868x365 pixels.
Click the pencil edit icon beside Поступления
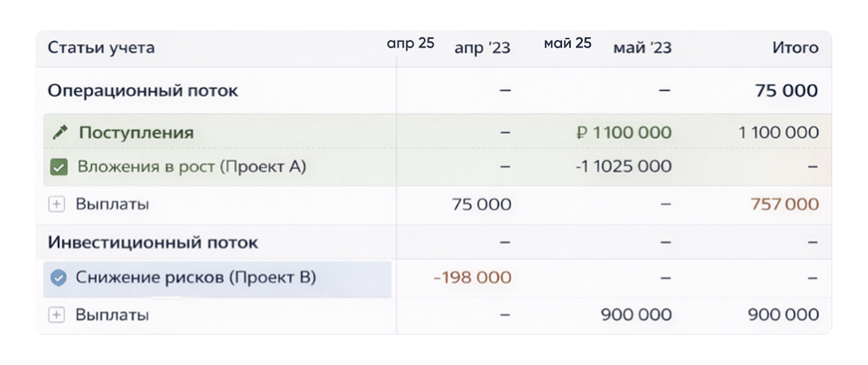click(60, 132)
